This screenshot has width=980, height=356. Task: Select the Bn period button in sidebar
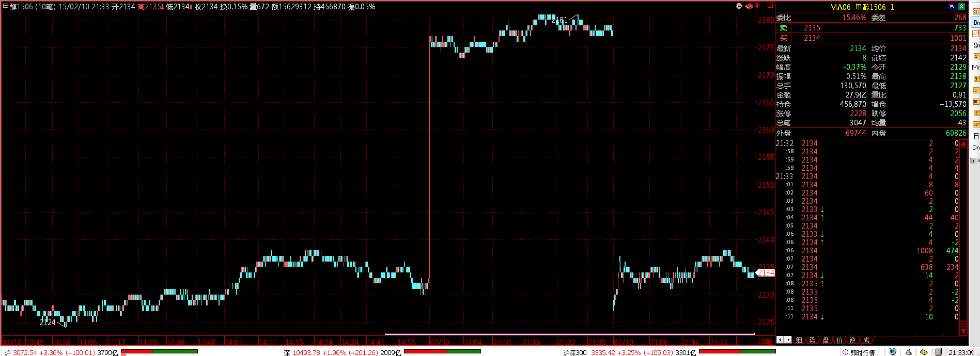pos(976,23)
